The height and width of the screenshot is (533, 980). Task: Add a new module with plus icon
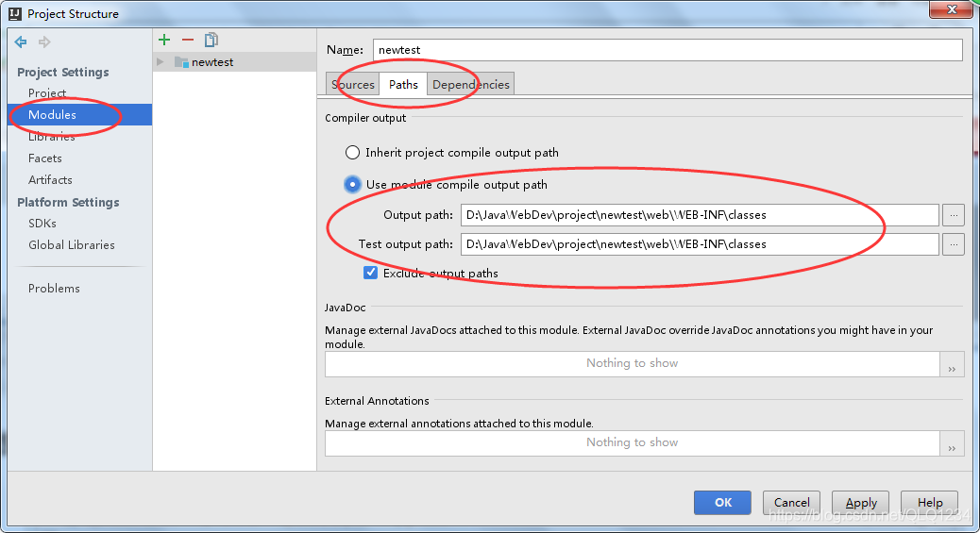point(164,40)
